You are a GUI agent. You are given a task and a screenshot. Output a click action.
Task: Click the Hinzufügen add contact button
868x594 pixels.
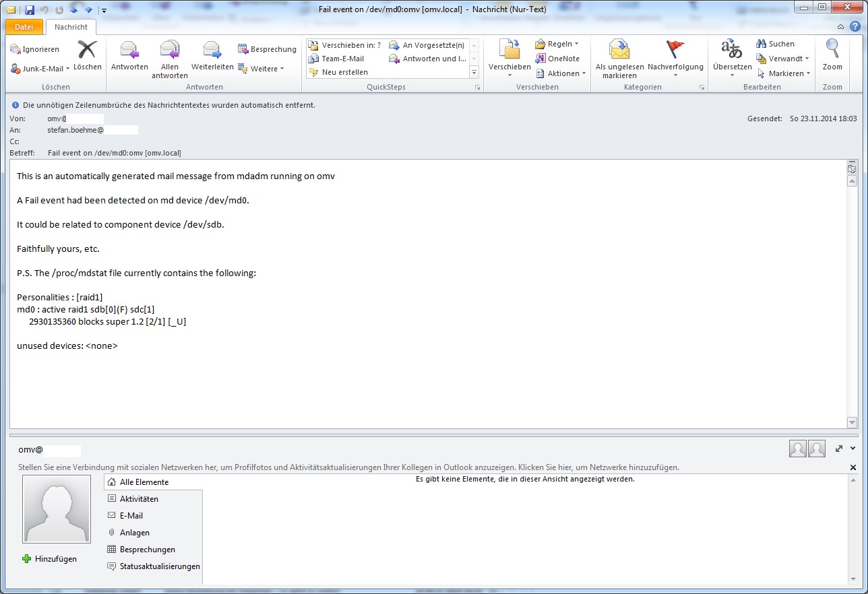tap(50, 559)
